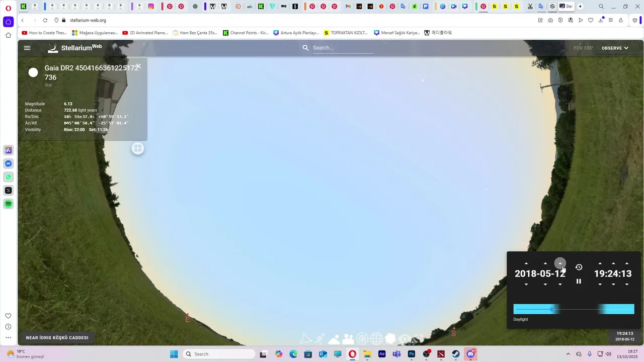Toggle deep sky objects galaxy button

tap(390, 339)
